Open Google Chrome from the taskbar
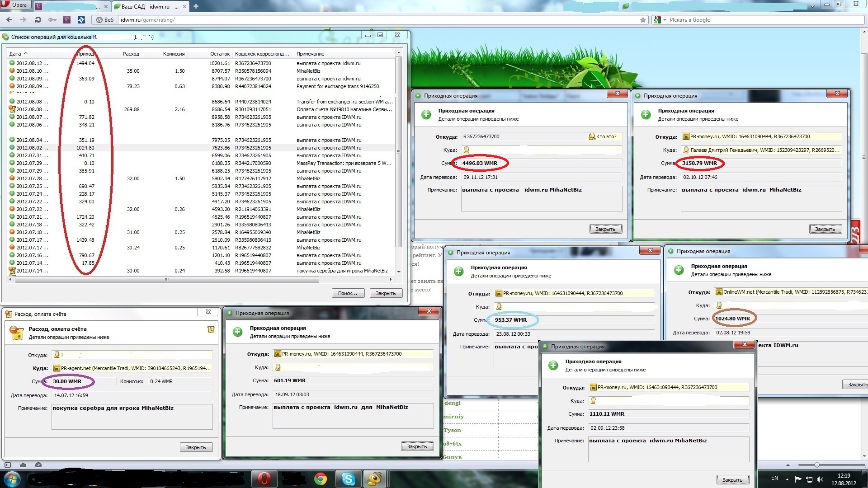The height and width of the screenshot is (488, 868). (321, 479)
